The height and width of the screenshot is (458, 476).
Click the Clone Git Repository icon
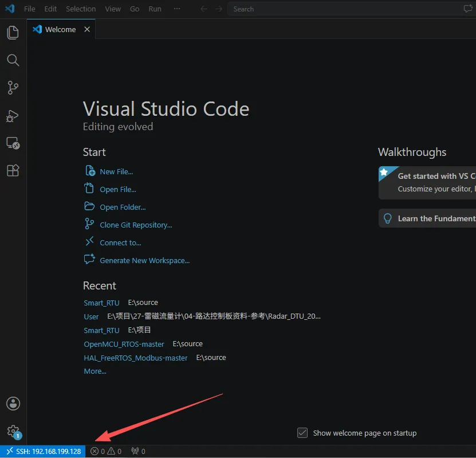pos(89,224)
